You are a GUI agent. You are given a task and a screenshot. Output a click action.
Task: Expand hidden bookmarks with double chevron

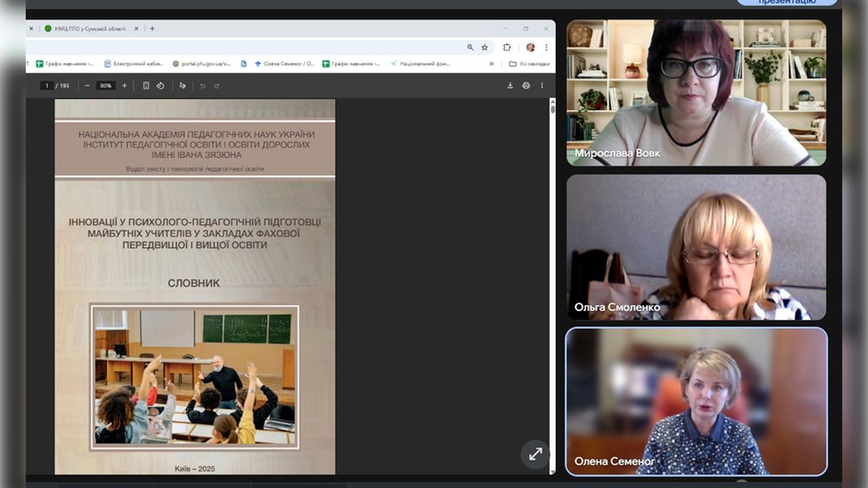[x=491, y=64]
